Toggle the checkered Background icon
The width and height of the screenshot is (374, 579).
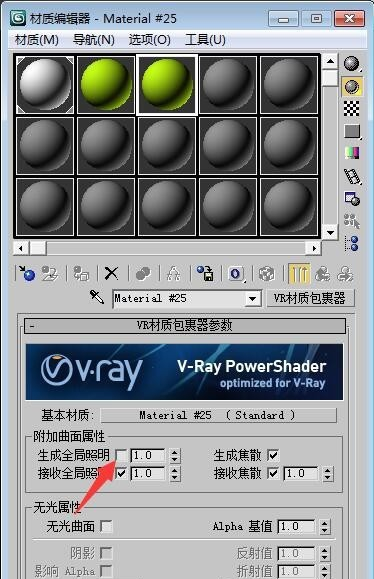pos(352,108)
